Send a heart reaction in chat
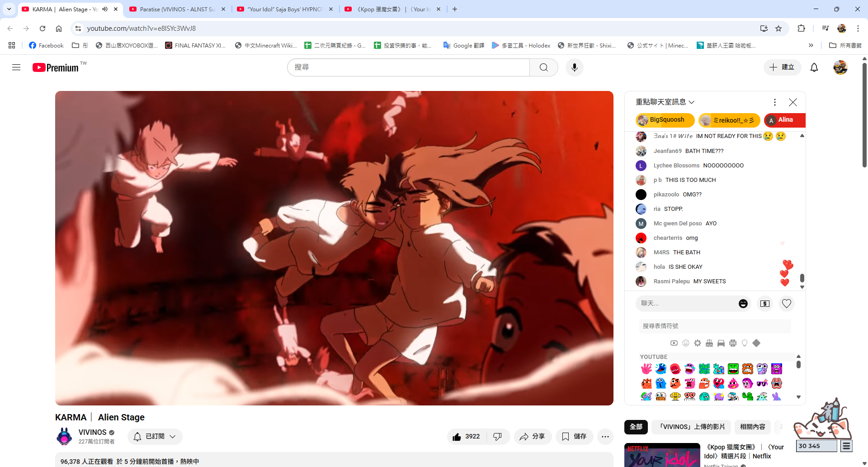The image size is (868, 467). [x=787, y=304]
